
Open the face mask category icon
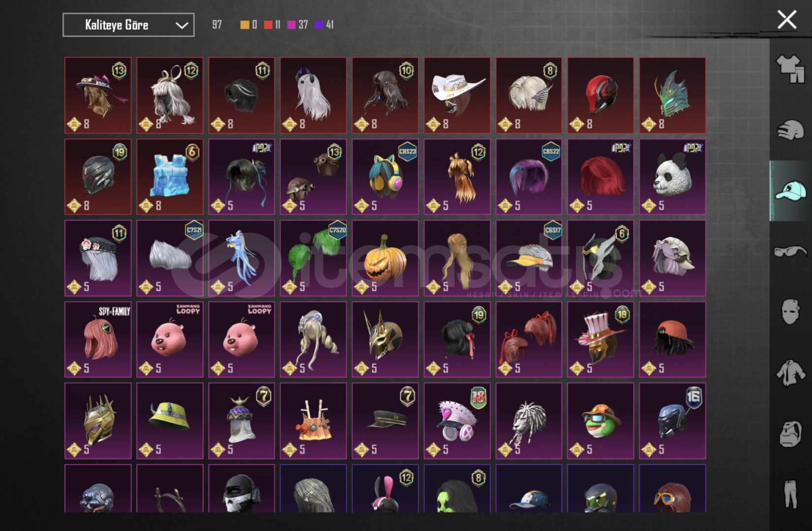pyautogui.click(x=790, y=312)
